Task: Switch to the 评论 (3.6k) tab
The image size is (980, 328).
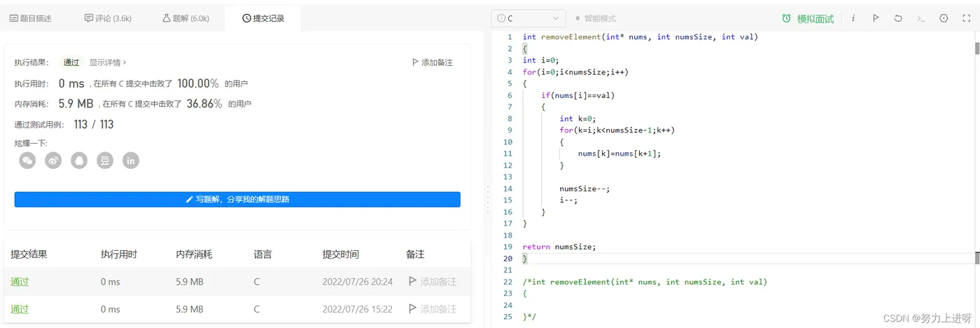Action: (x=106, y=18)
